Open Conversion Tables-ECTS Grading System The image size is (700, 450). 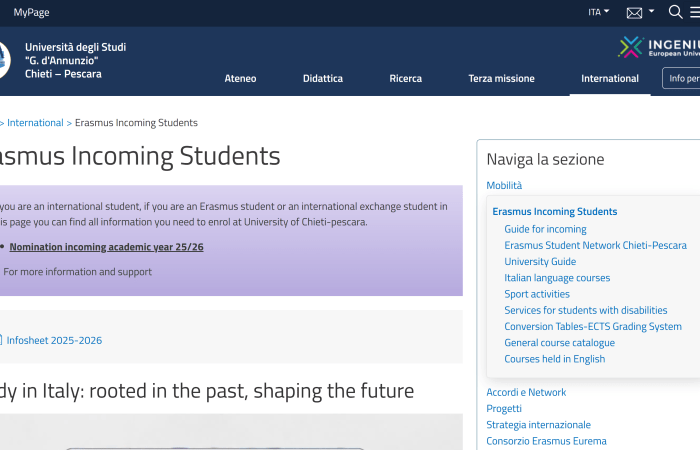tap(592, 326)
